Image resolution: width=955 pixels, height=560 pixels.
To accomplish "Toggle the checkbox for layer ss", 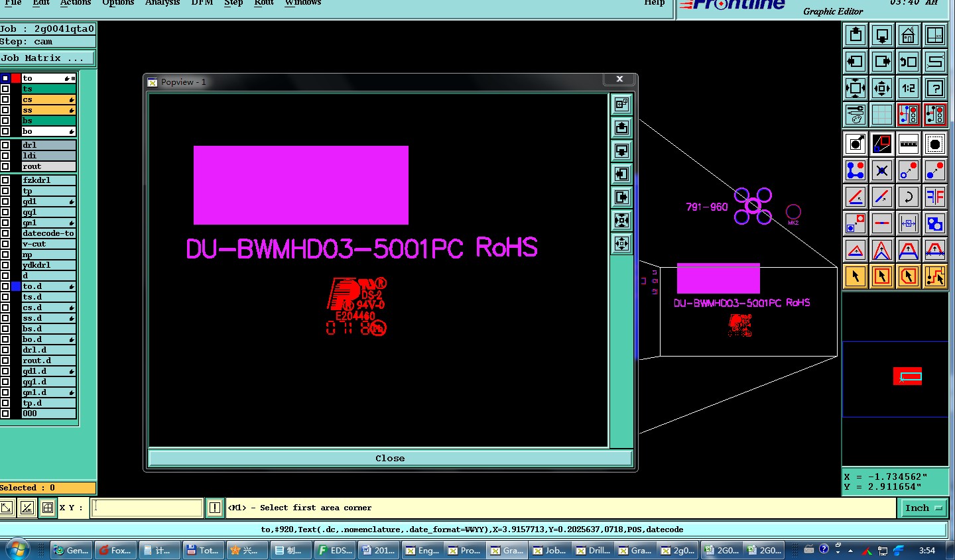I will click(5, 110).
